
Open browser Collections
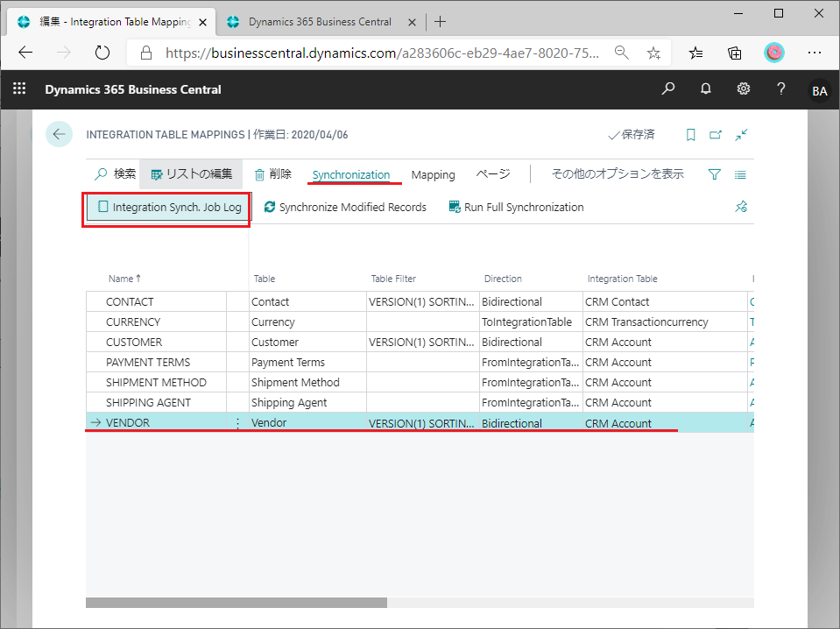(x=735, y=53)
